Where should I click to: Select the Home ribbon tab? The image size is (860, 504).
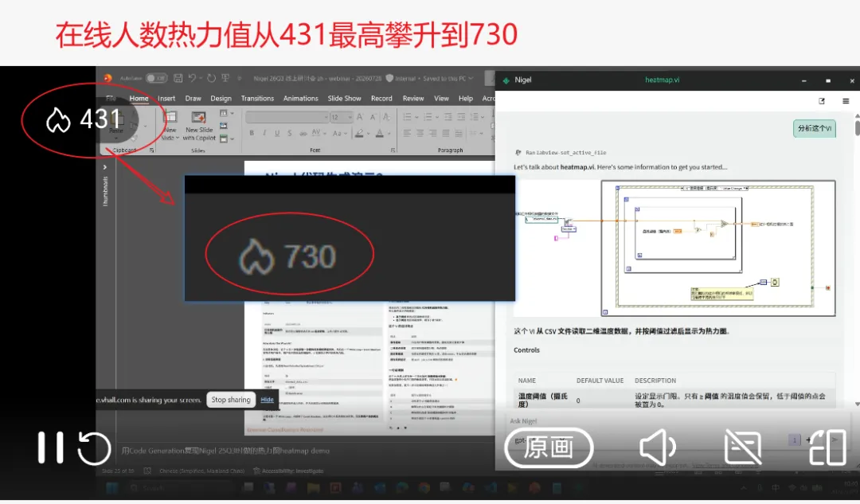(139, 99)
